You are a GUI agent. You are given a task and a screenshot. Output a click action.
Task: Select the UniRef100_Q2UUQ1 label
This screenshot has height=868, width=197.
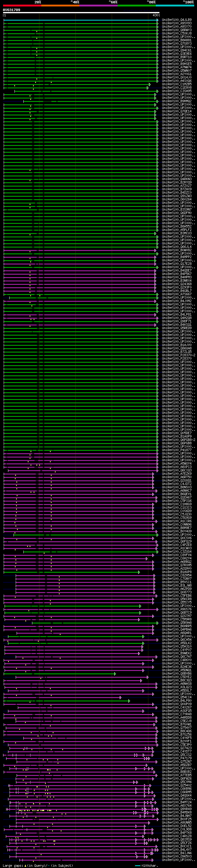click(177, 481)
